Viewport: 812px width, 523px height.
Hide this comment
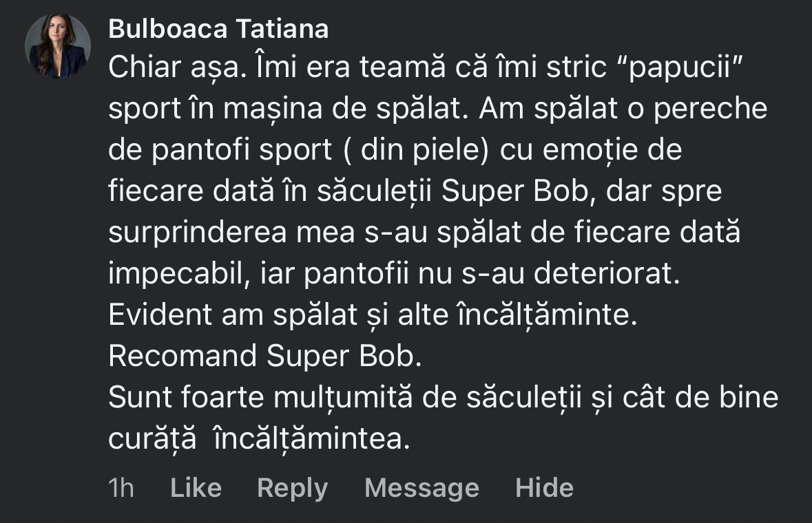click(x=544, y=488)
